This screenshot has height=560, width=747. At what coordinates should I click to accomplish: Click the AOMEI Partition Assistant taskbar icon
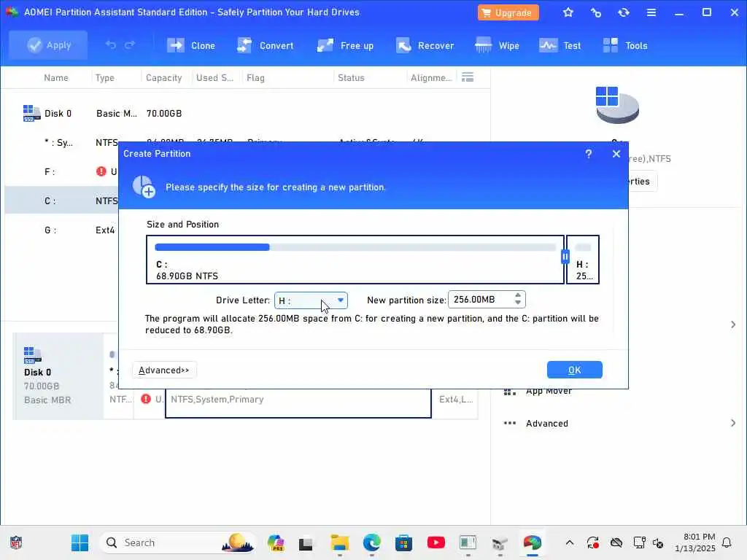click(x=532, y=542)
